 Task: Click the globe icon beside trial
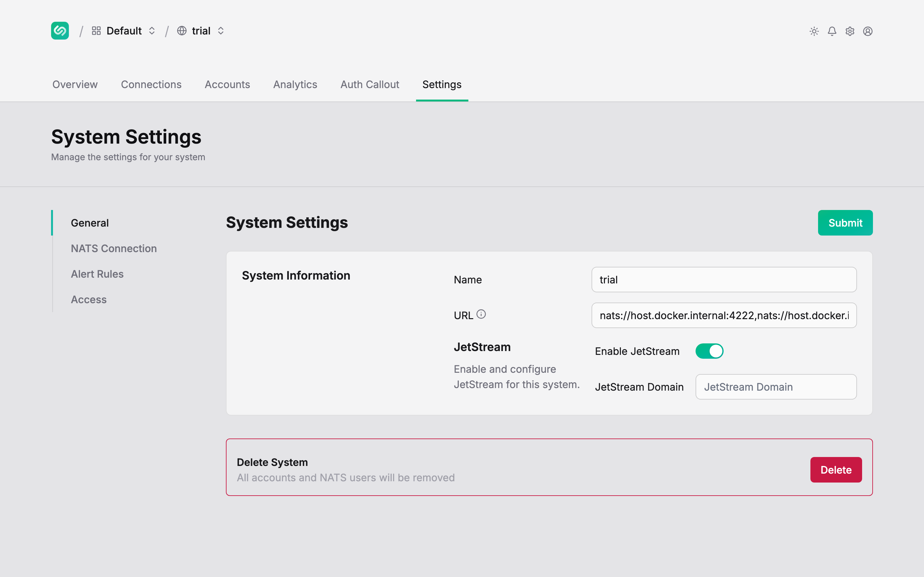click(182, 31)
